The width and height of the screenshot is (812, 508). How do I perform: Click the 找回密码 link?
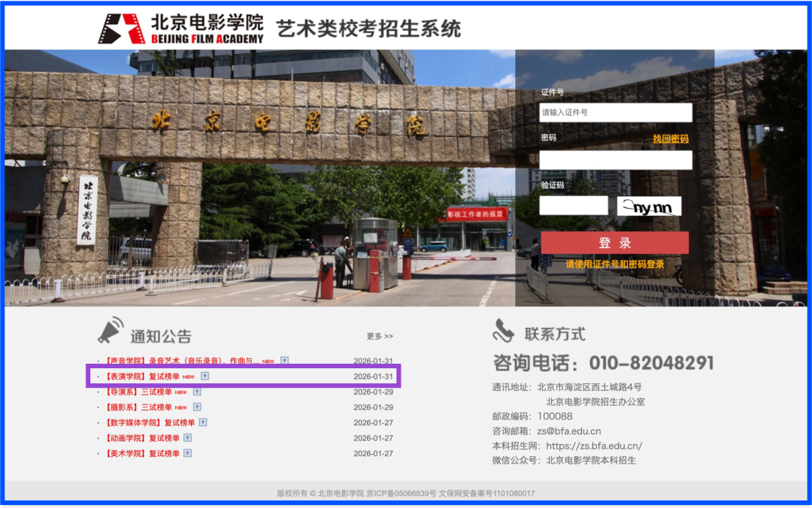pos(671,138)
